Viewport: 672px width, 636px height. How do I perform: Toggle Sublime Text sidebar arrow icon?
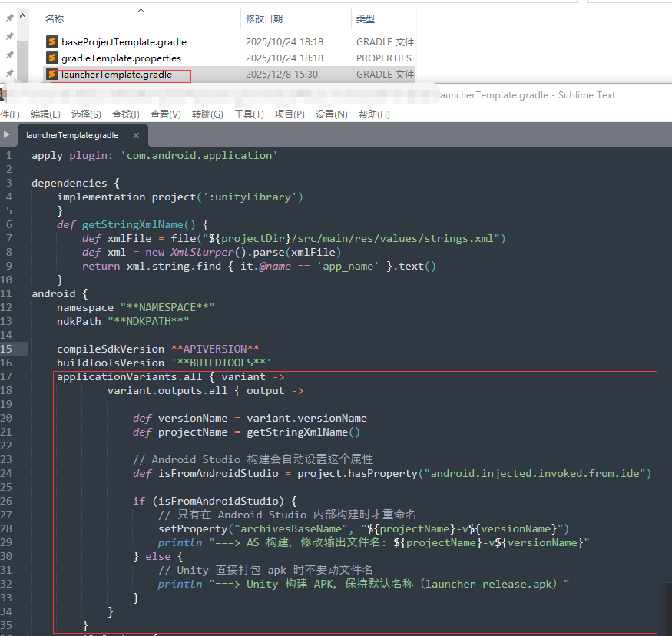(6, 134)
